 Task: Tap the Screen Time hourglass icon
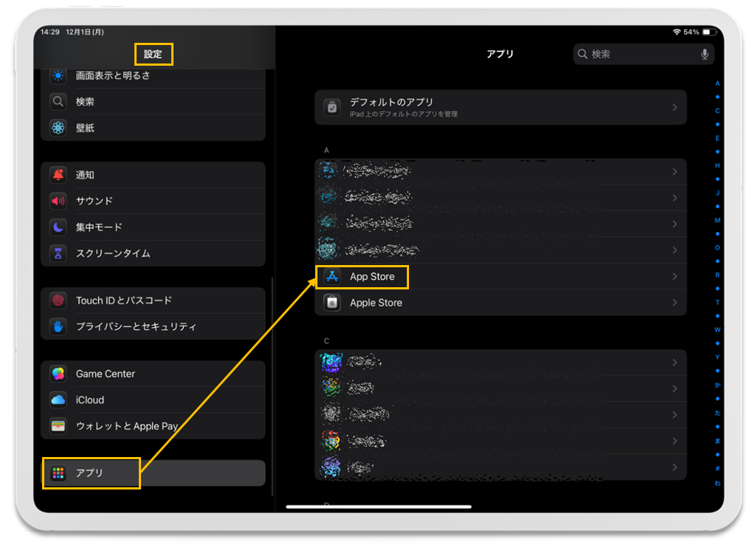[x=58, y=253]
